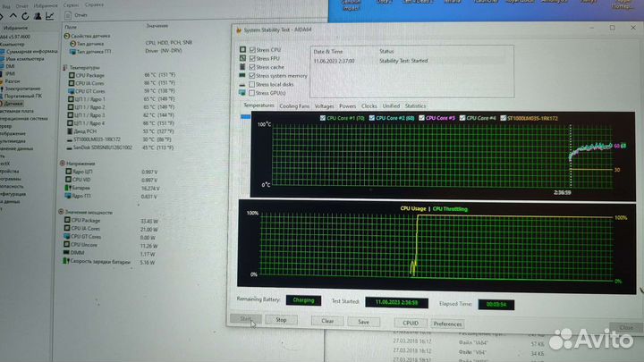Viewport: 644px width, 362px height.
Task: Select Электропитание in the left tree
Action: pos(22,88)
